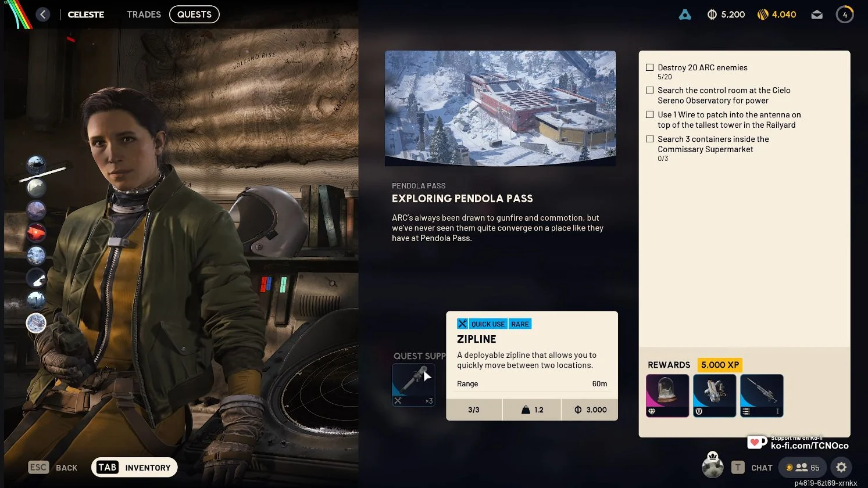
Task: Open the settings gear
Action: click(841, 467)
